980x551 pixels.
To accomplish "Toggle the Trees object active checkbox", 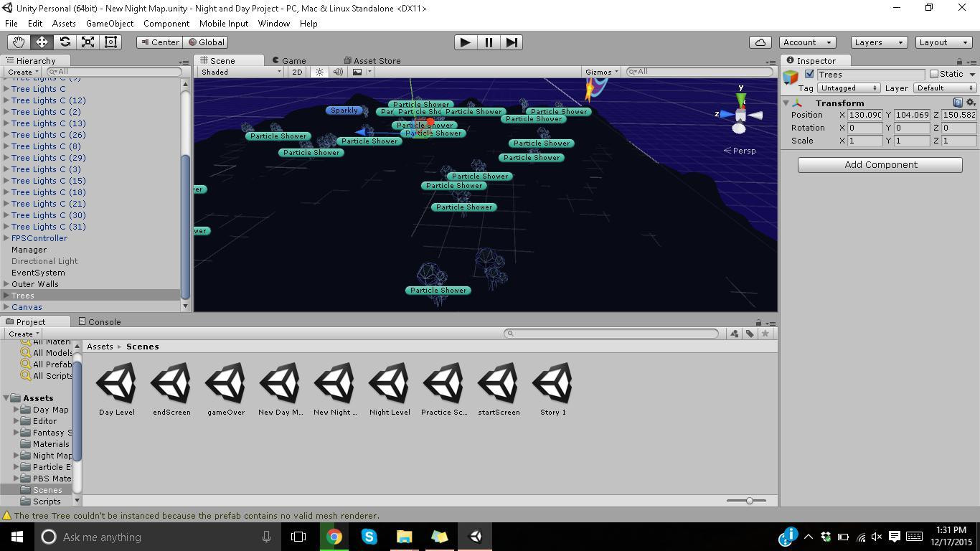I will [809, 74].
